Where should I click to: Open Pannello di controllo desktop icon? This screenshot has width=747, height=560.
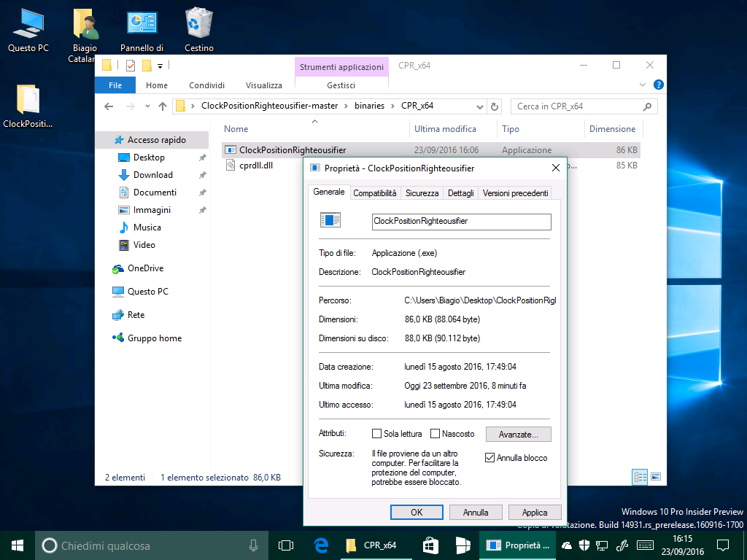(x=142, y=29)
